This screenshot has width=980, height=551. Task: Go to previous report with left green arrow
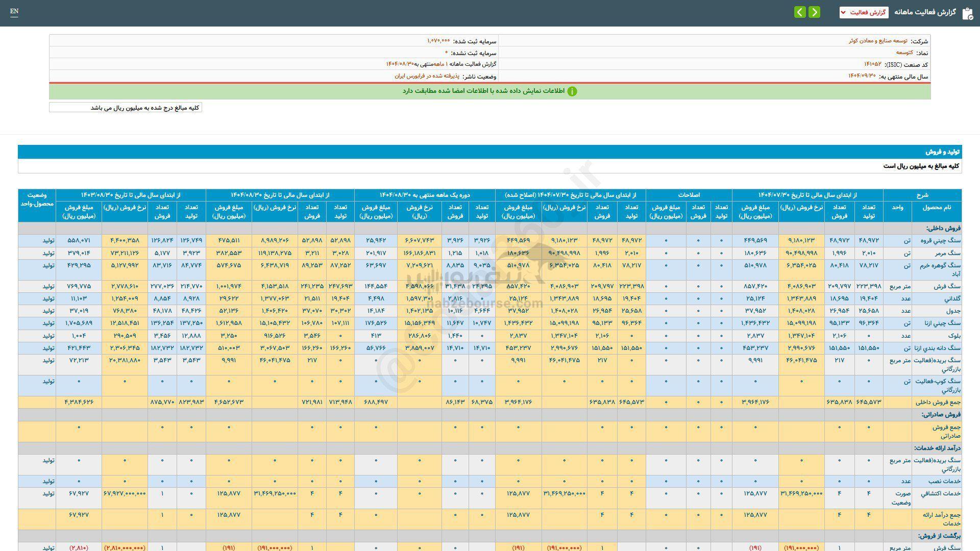tap(800, 12)
